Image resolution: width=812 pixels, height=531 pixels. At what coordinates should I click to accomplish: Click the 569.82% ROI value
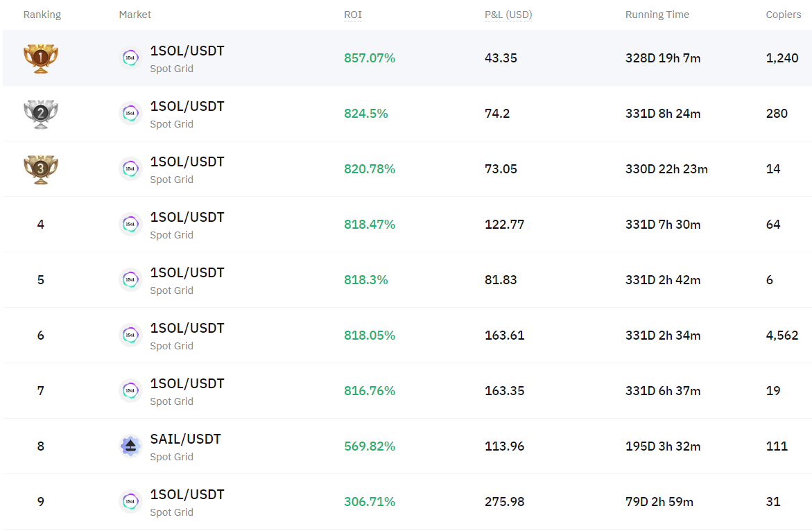[370, 446]
